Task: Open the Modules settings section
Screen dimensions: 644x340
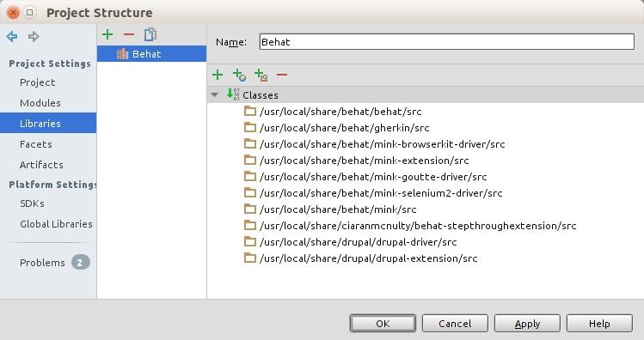Action: pos(40,103)
